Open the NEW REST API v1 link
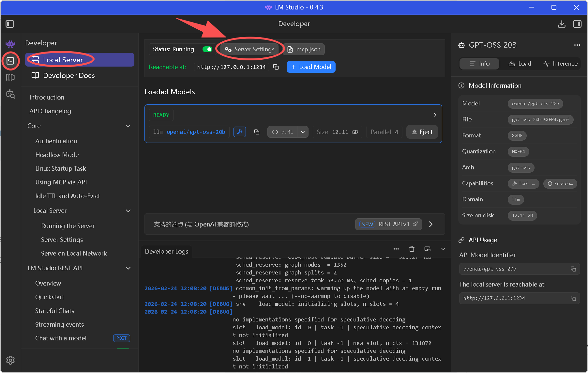588x373 pixels. pyautogui.click(x=388, y=224)
